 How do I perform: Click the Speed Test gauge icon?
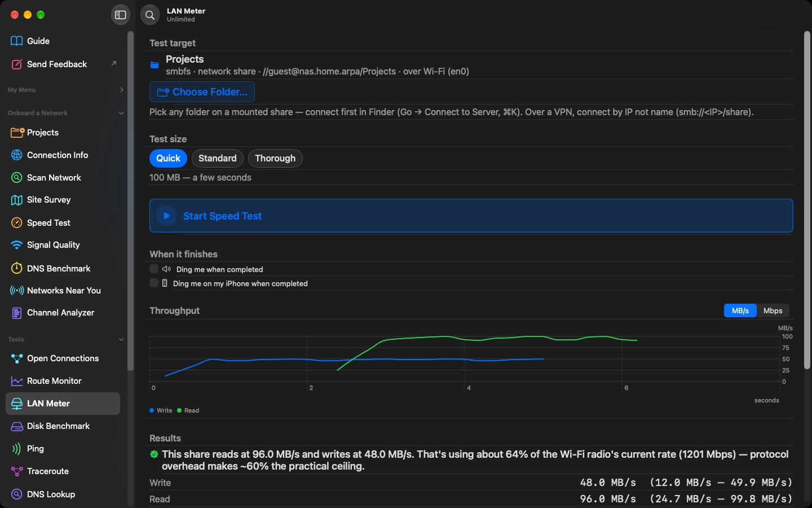tap(17, 223)
